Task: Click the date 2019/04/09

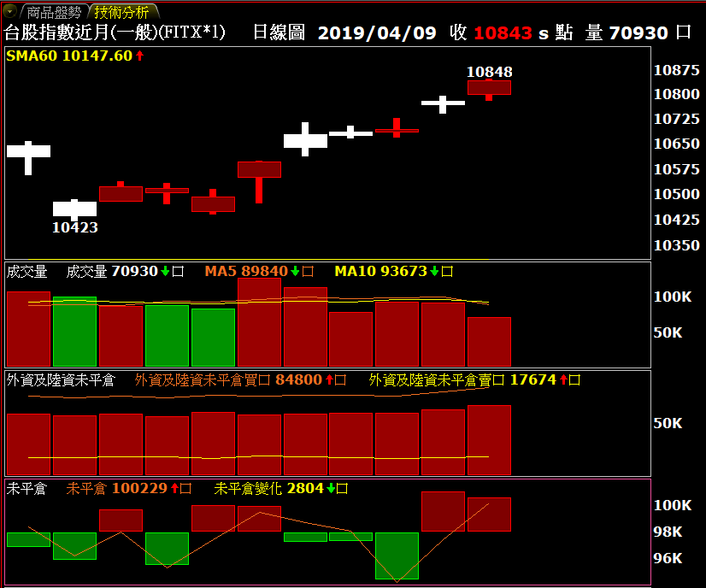Action: point(377,32)
